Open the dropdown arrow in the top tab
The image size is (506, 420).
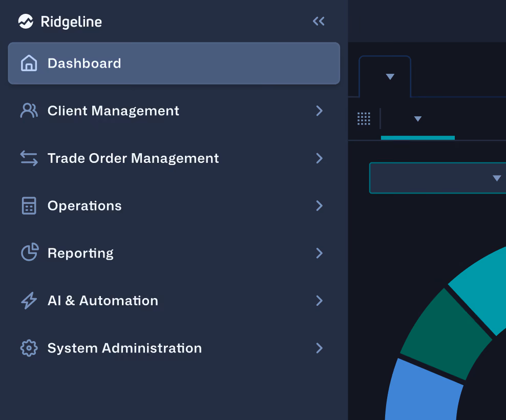coord(390,76)
